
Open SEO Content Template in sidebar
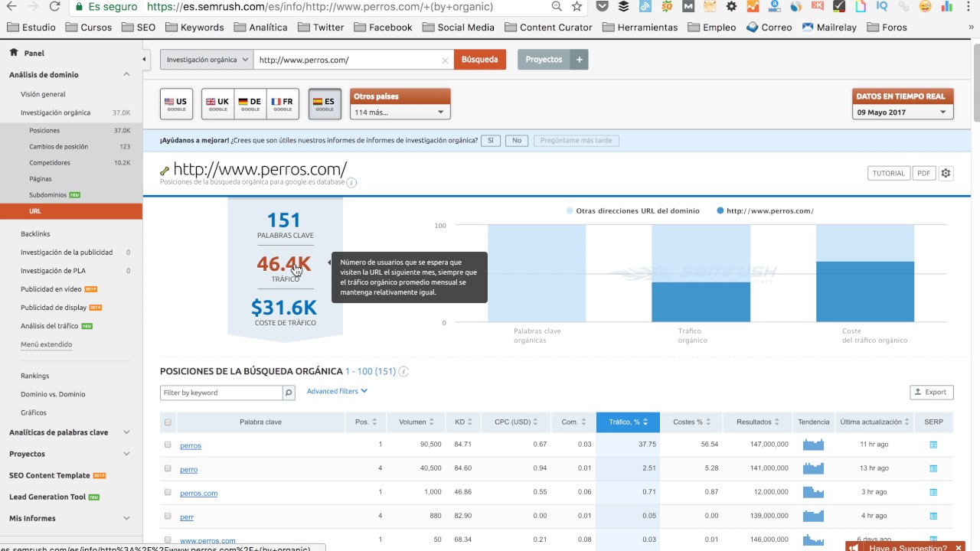tap(49, 475)
